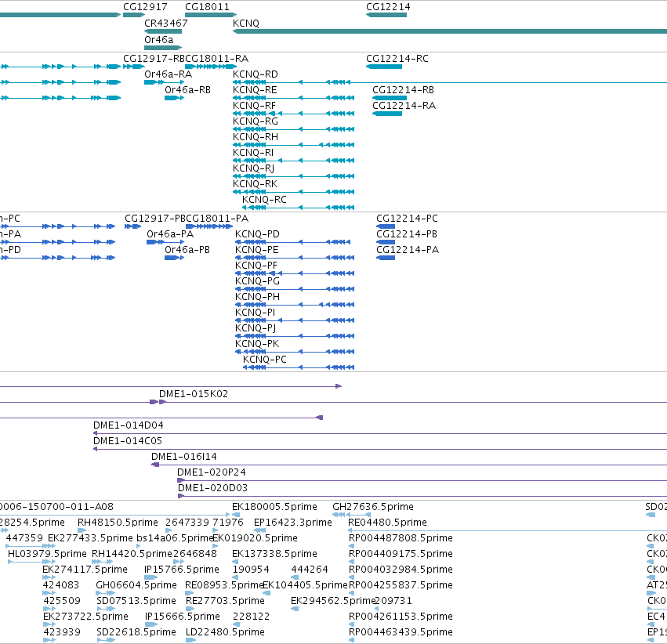
Task: Click transcript KCNQ-RK
Action: point(255,184)
